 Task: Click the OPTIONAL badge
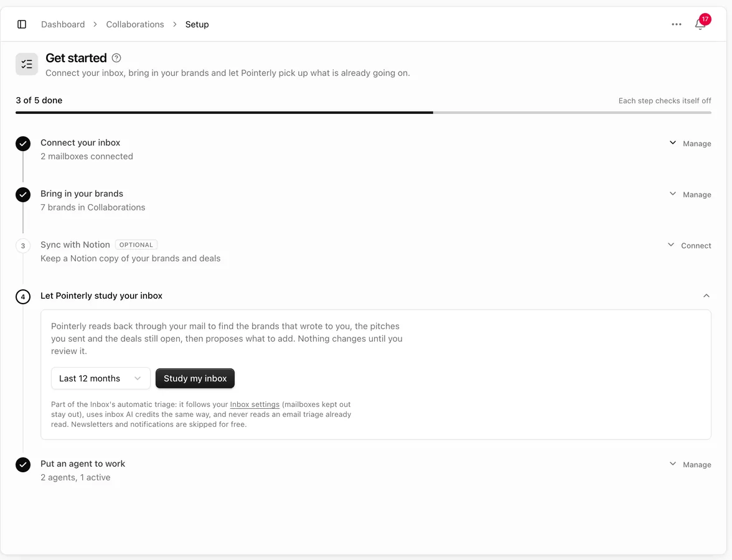pyautogui.click(x=136, y=245)
